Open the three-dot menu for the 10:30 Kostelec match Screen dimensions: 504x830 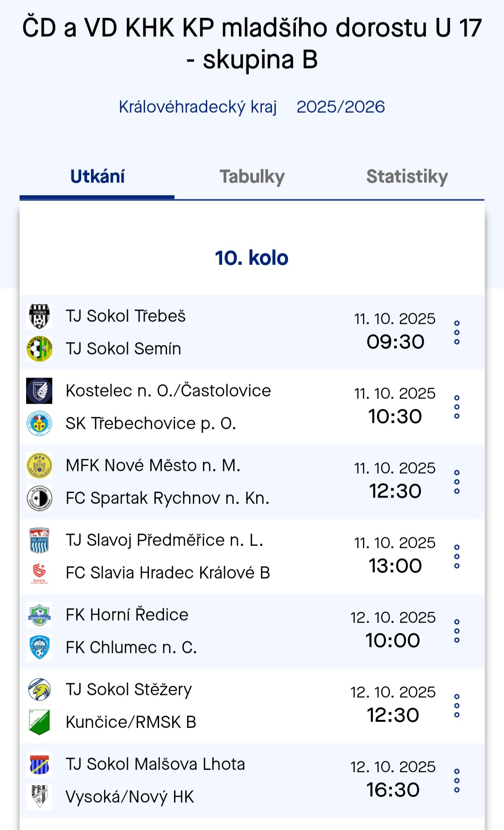(x=457, y=407)
